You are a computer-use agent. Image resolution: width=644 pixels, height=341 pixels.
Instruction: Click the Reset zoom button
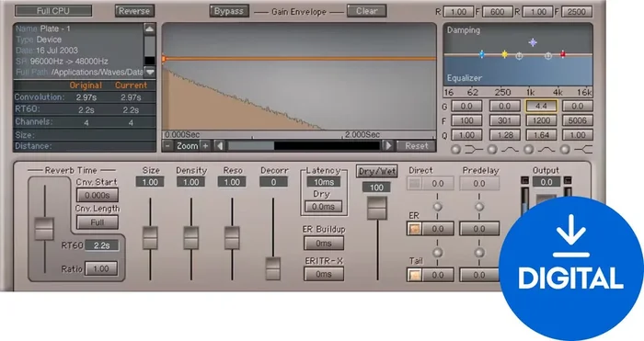pyautogui.click(x=416, y=145)
